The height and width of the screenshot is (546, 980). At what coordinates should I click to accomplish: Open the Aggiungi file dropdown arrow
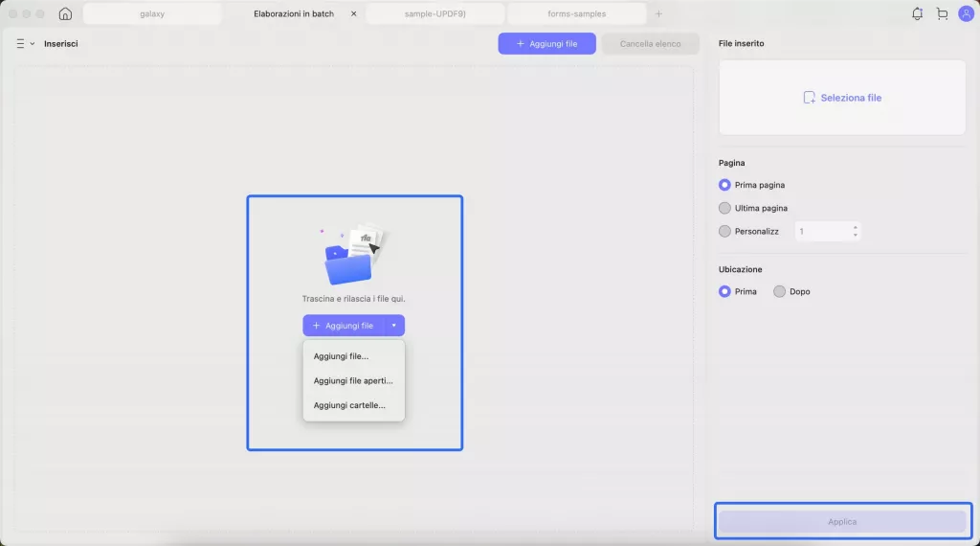pyautogui.click(x=393, y=326)
